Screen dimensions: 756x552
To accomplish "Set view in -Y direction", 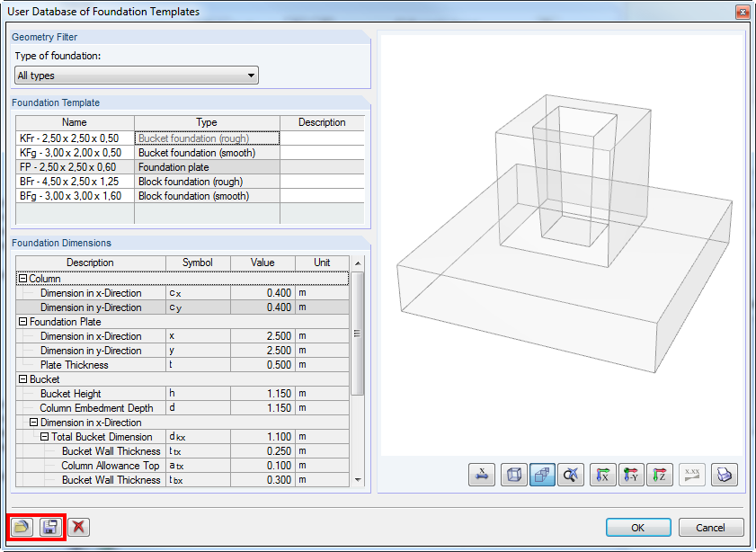I will [632, 475].
